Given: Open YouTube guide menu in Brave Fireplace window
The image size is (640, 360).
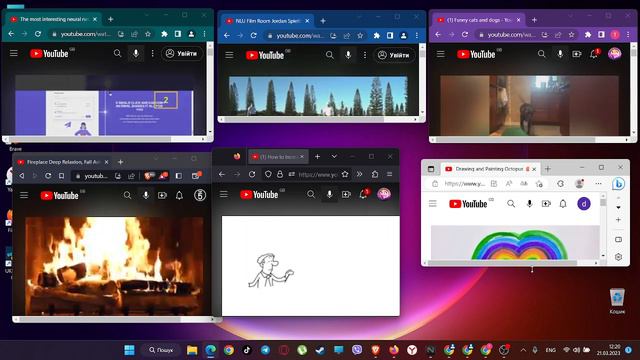Looking at the screenshot, I should pos(24,196).
